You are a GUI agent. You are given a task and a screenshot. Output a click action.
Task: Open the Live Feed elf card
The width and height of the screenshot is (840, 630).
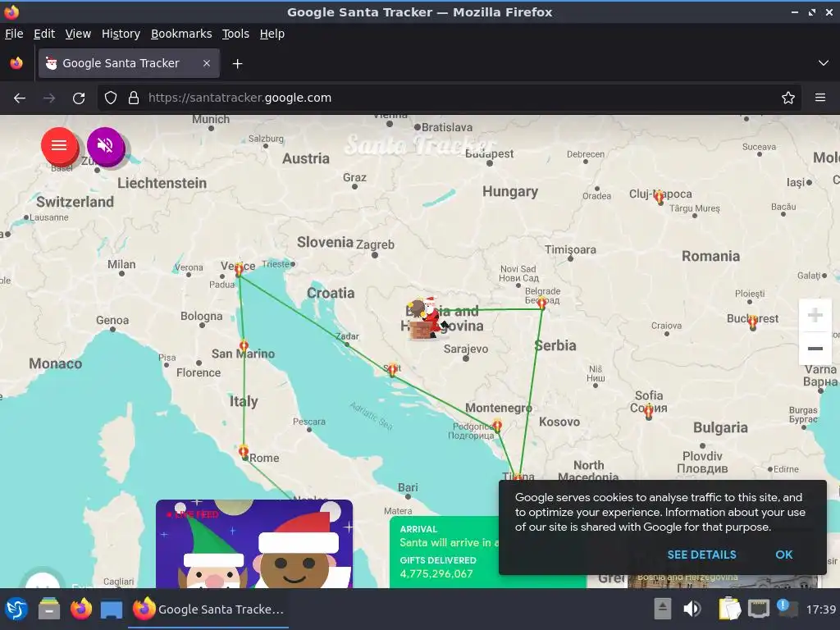coord(254,544)
